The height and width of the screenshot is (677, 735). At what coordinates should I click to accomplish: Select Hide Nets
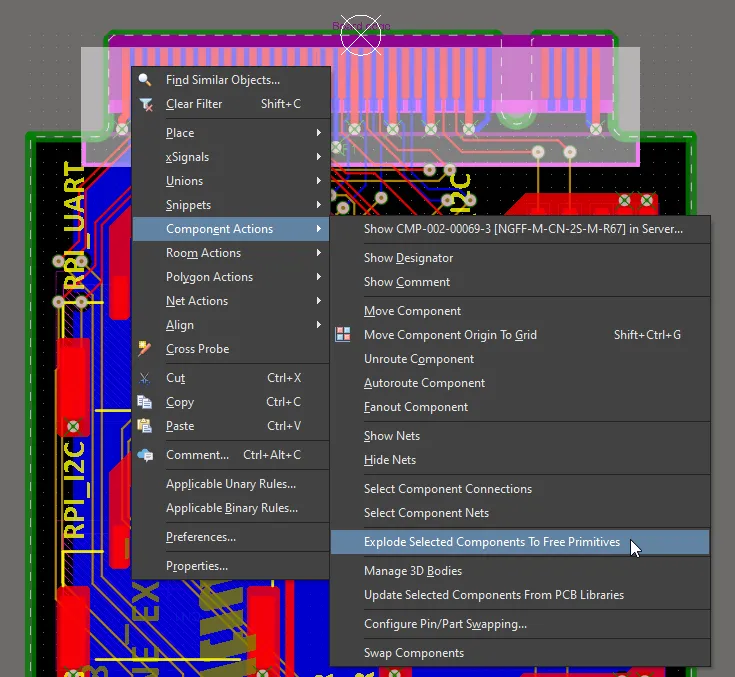point(520,460)
